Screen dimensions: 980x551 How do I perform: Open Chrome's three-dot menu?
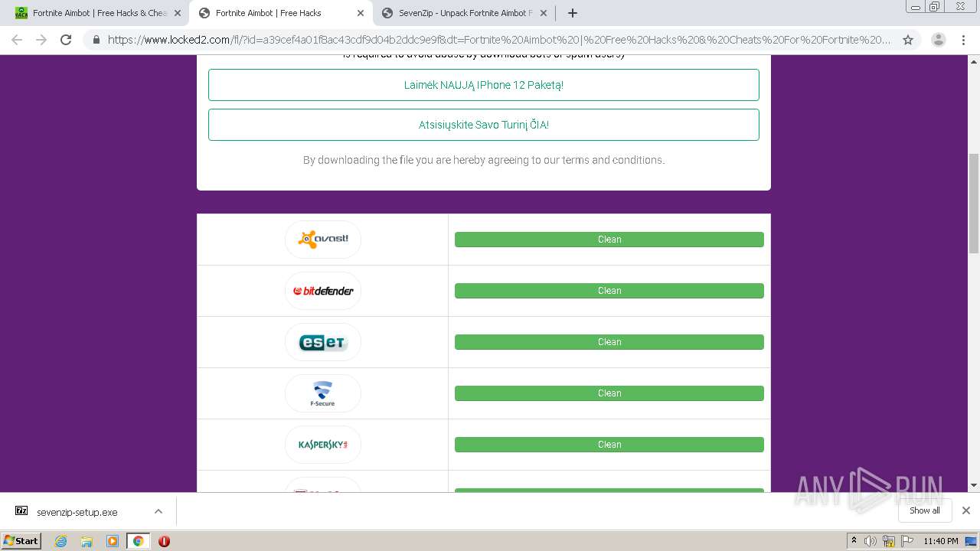963,40
